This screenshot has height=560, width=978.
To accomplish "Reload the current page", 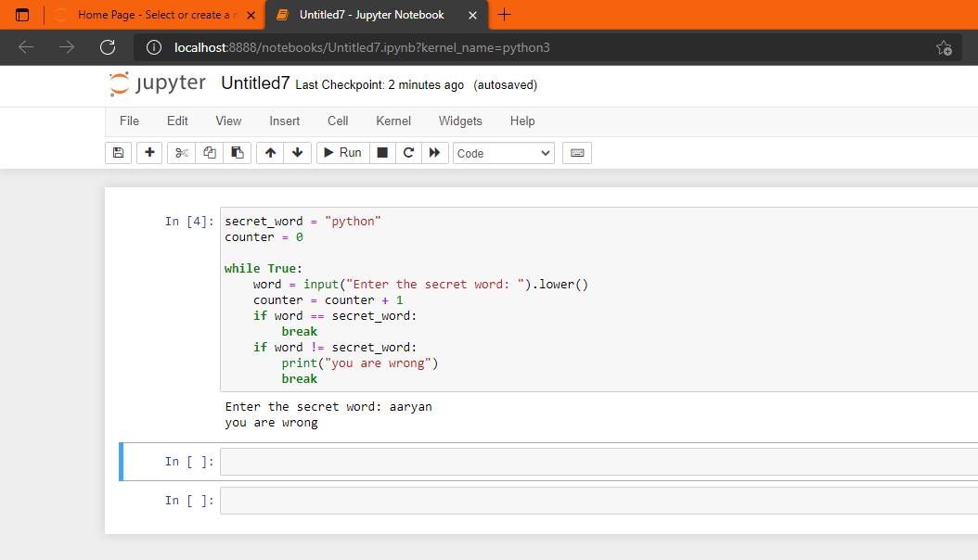I will click(108, 47).
